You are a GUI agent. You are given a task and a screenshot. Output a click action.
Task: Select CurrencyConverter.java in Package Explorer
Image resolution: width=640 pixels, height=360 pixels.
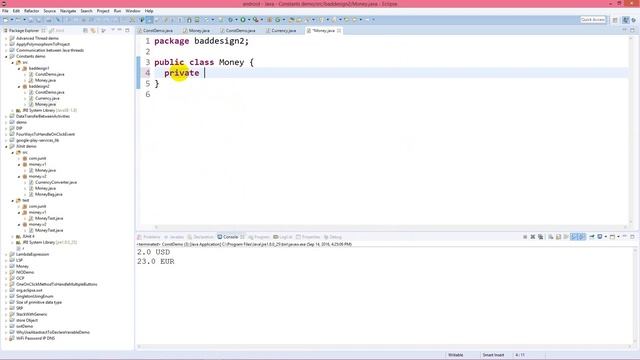tap(56, 182)
